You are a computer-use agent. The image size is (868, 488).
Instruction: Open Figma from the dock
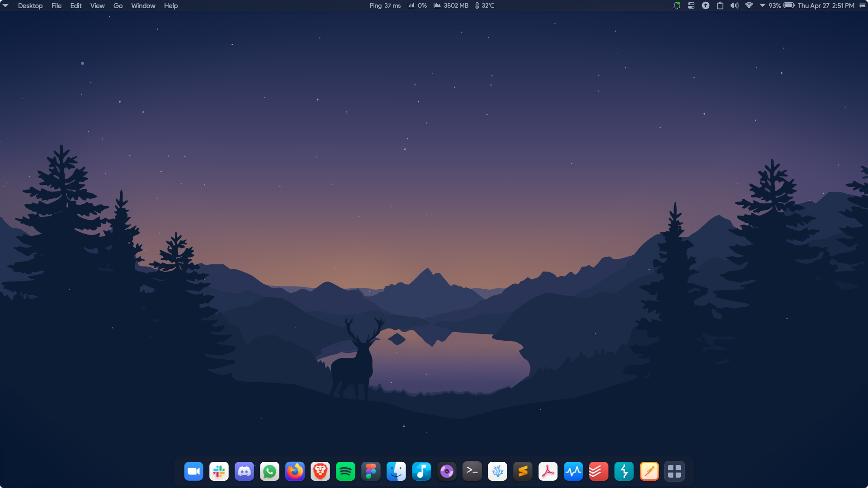point(371,471)
